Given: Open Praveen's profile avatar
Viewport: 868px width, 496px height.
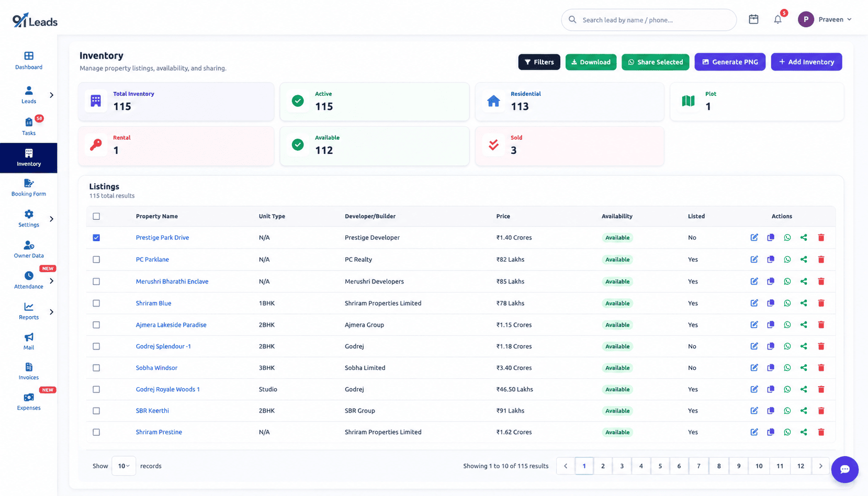Looking at the screenshot, I should pos(806,19).
